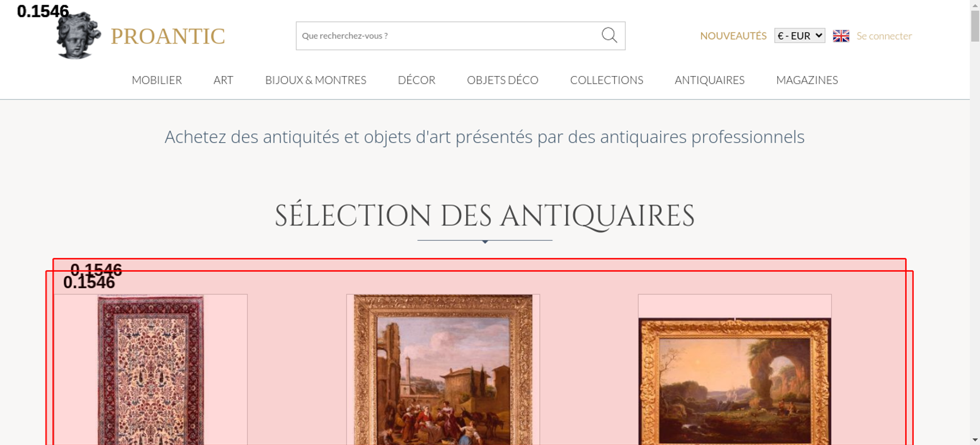The image size is (980, 445).
Task: Open the BIJOUX & MONTRES menu
Action: [x=316, y=80]
